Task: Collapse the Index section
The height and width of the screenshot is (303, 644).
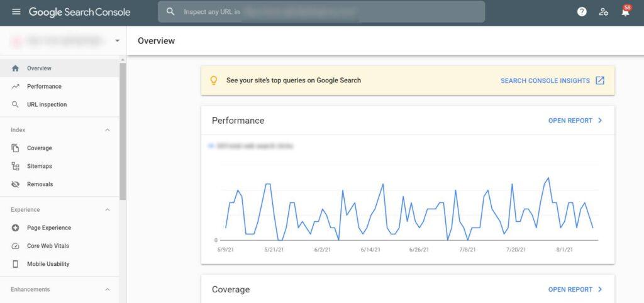Action: pyautogui.click(x=108, y=130)
